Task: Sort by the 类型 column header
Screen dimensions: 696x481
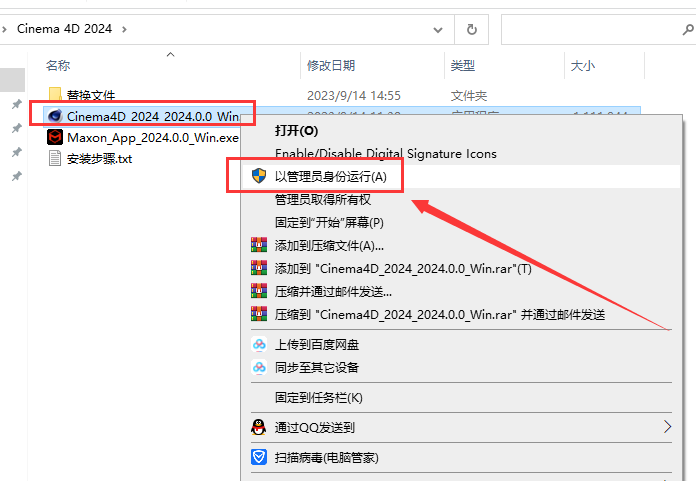Action: point(463,66)
